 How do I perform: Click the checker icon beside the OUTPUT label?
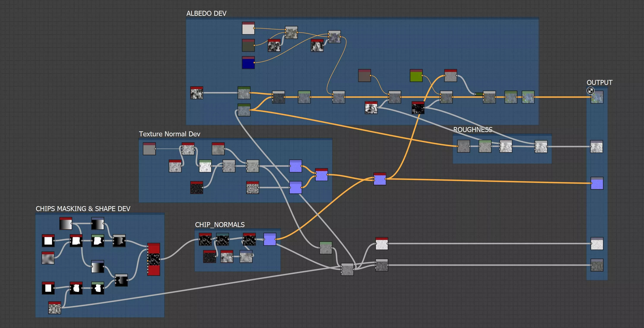(x=590, y=91)
